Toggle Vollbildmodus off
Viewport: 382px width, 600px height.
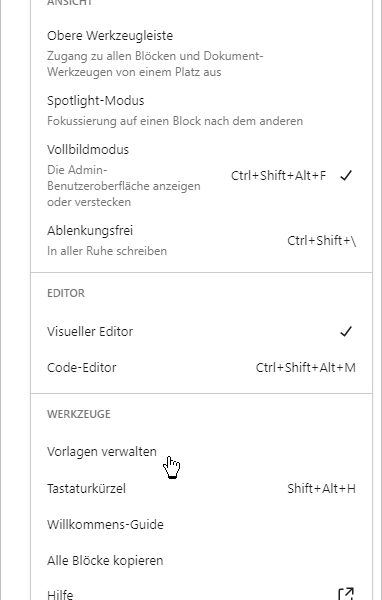[201, 175]
